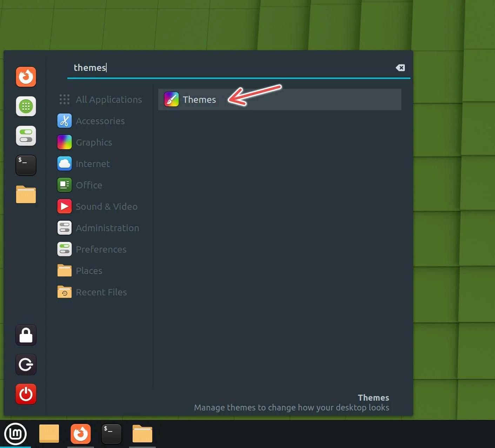Log out using the logout icon

(26, 365)
